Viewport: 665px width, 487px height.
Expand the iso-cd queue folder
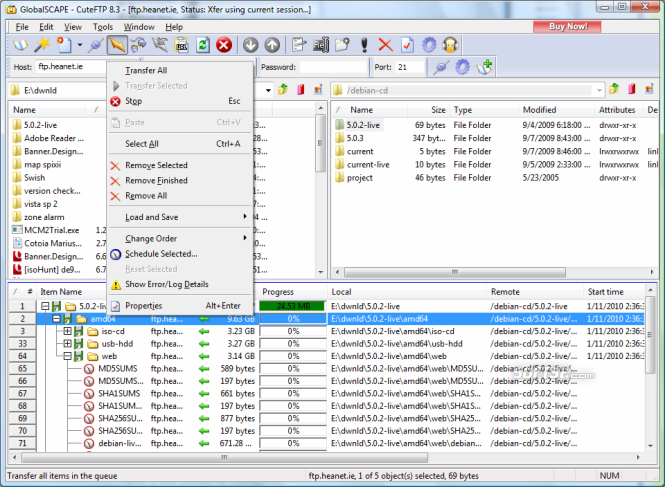(x=67, y=331)
